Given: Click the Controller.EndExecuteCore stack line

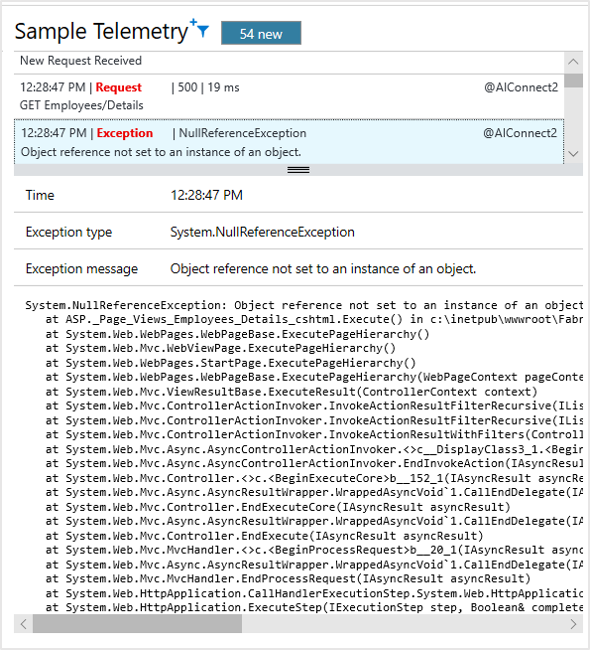Looking at the screenshot, I should point(278,507).
